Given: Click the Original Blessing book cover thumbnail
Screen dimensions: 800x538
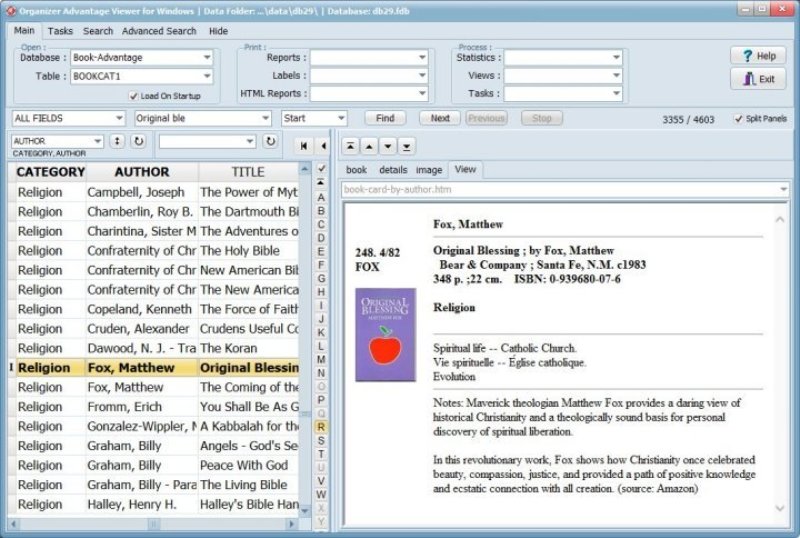Looking at the screenshot, I should [x=385, y=335].
